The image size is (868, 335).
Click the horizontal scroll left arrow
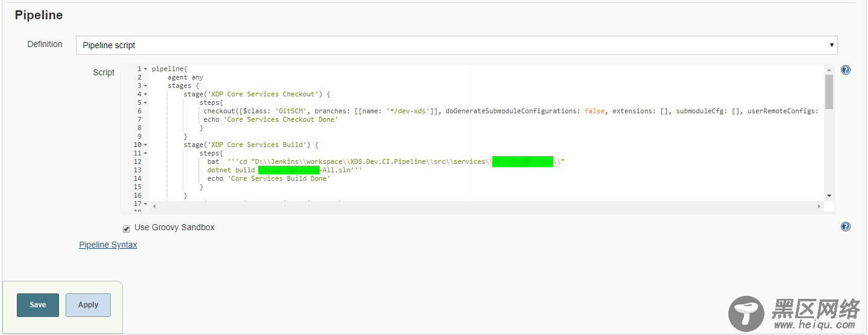coord(153,206)
